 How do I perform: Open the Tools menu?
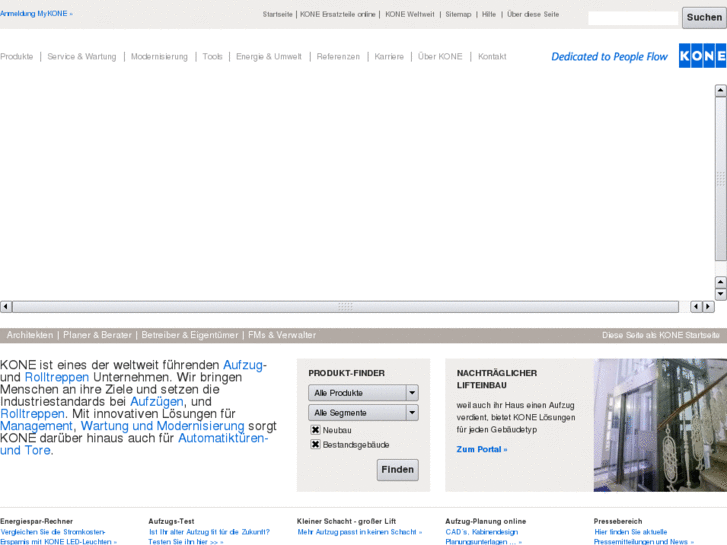(212, 57)
